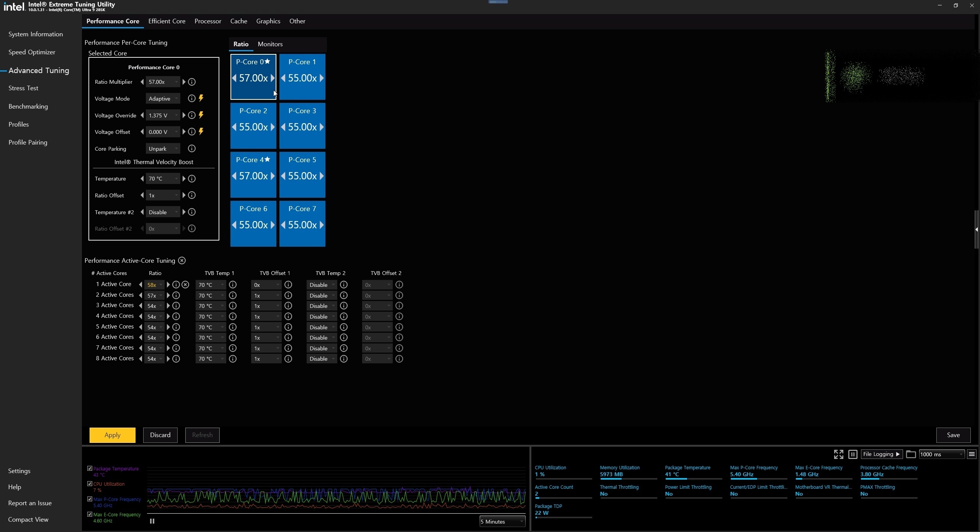This screenshot has height=532, width=980.
Task: Open the 1000 ms polling interval dropdown
Action: click(942, 454)
